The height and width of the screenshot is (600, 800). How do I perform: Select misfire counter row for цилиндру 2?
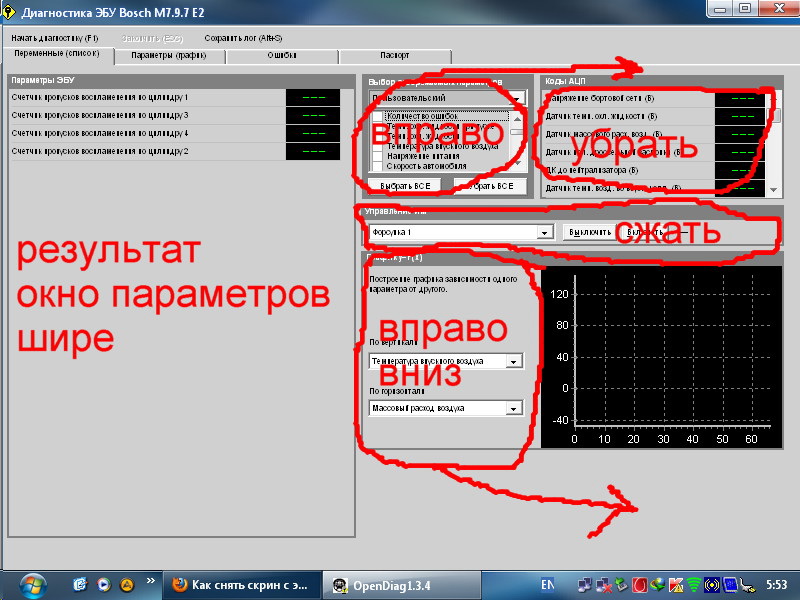tap(175, 152)
